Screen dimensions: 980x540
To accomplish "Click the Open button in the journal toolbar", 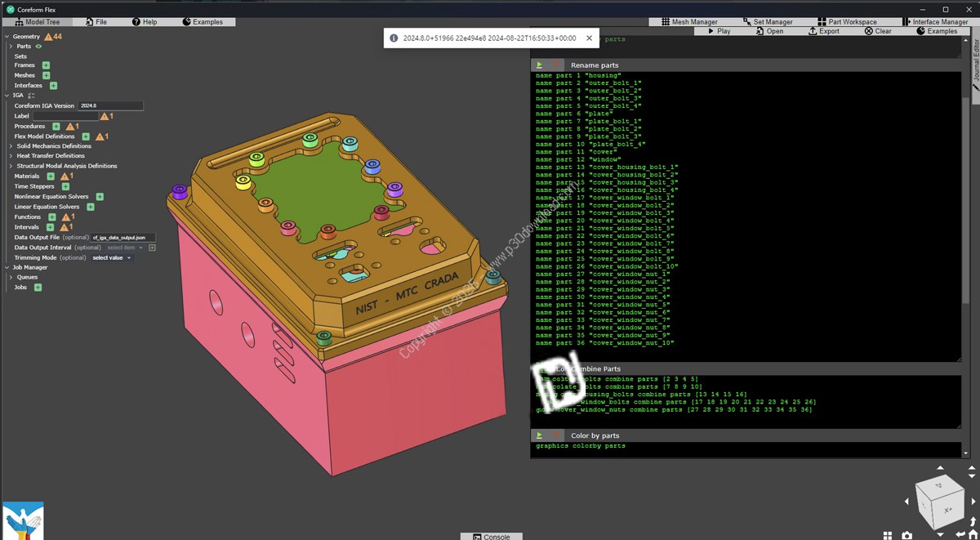I will [x=769, y=31].
